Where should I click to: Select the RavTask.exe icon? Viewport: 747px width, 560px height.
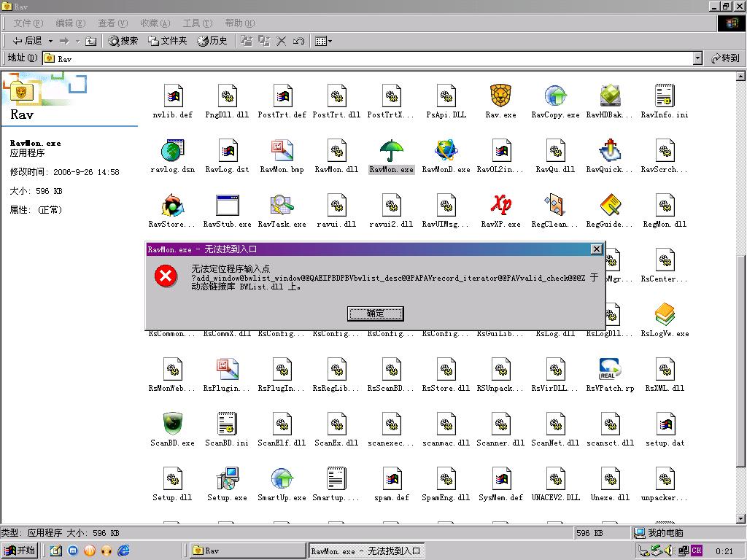pos(282,205)
